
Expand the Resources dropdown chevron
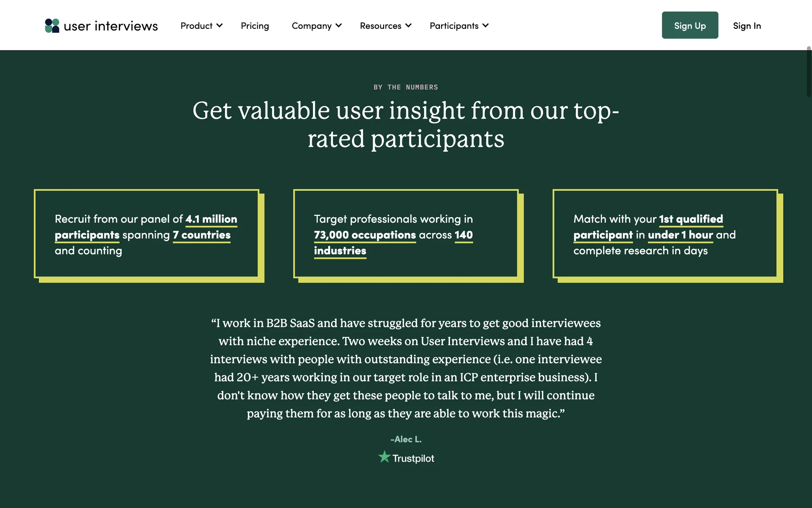(408, 25)
